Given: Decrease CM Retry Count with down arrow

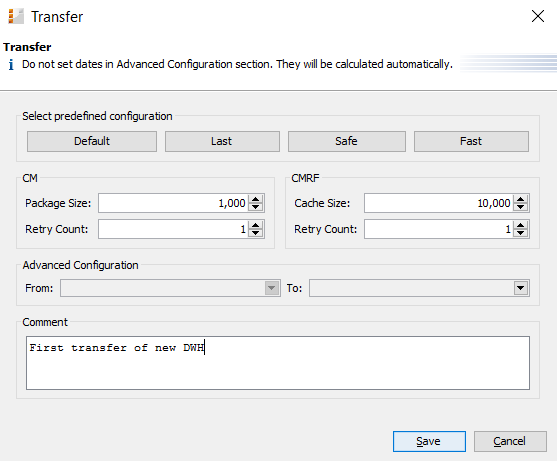Looking at the screenshot, I should coord(255,233).
